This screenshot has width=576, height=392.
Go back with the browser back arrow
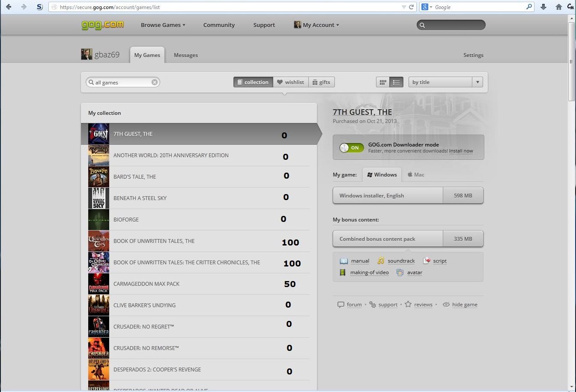(9, 7)
